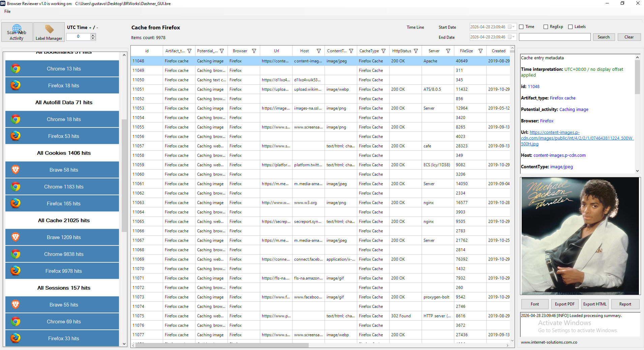
Task: Click the Artifact_t... column filter funnel
Action: [x=189, y=51]
